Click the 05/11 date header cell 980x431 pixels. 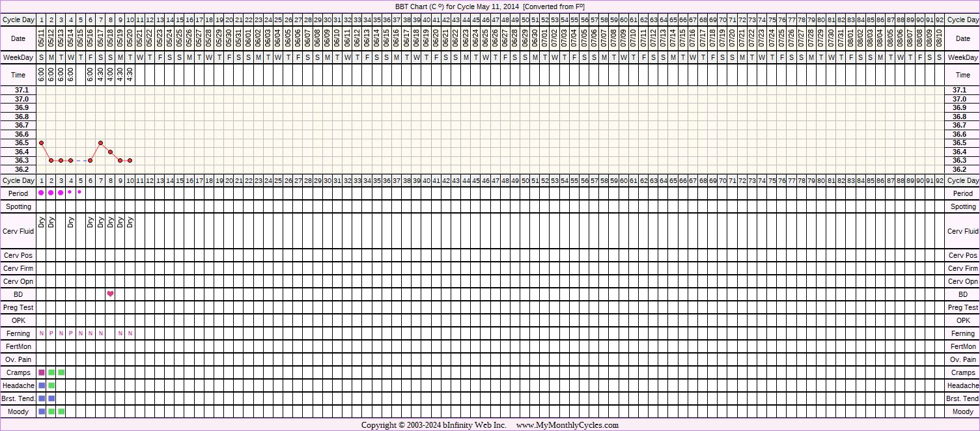(41, 39)
